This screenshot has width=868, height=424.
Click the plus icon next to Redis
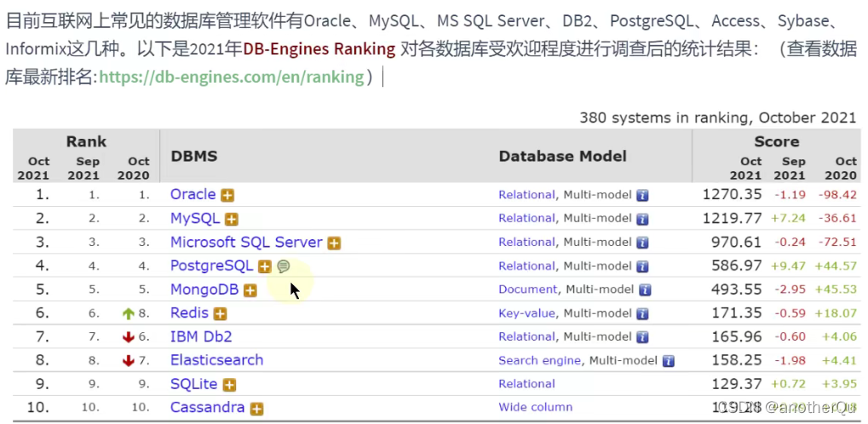click(221, 314)
